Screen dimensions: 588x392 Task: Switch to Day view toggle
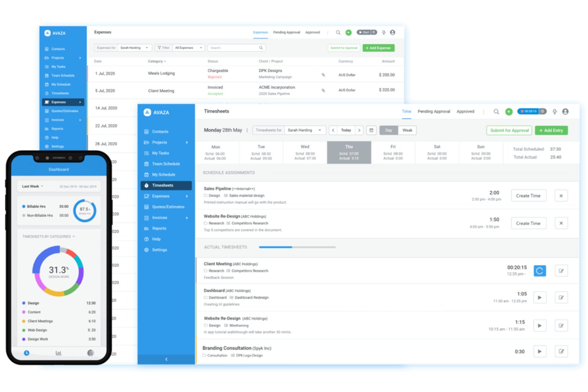pyautogui.click(x=389, y=130)
